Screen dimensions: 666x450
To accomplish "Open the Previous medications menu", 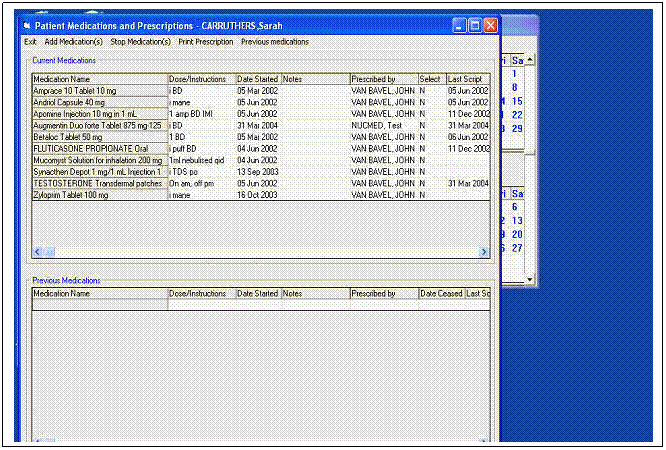I will click(x=275, y=42).
